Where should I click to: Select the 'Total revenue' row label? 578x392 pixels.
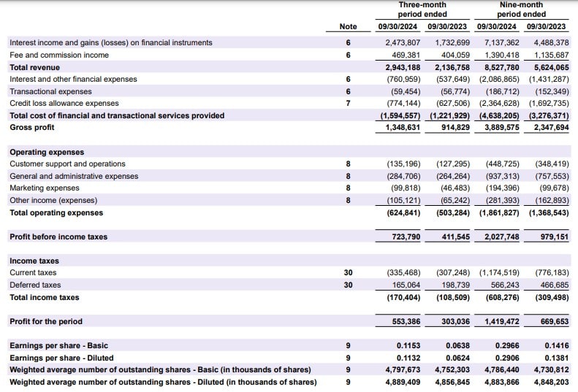(34, 67)
